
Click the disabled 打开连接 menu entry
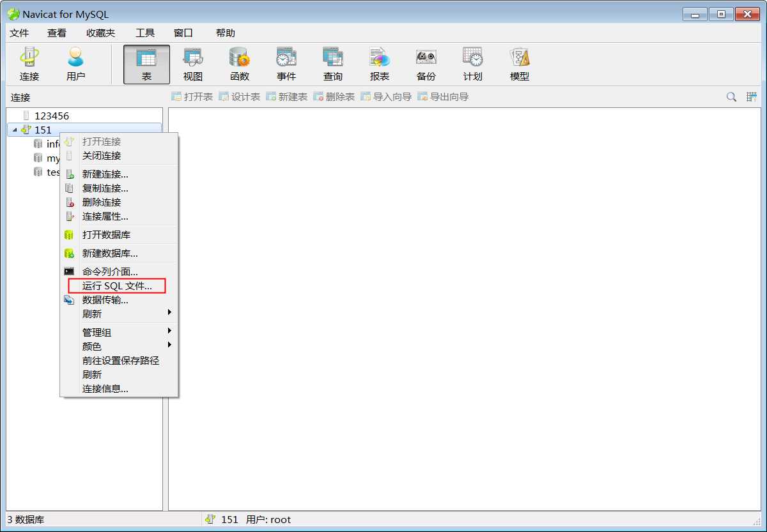(119, 142)
